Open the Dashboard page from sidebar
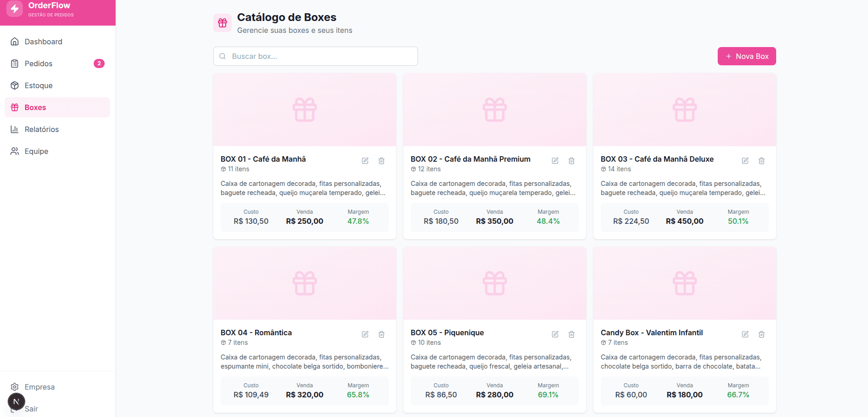The height and width of the screenshot is (417, 868). tap(43, 42)
